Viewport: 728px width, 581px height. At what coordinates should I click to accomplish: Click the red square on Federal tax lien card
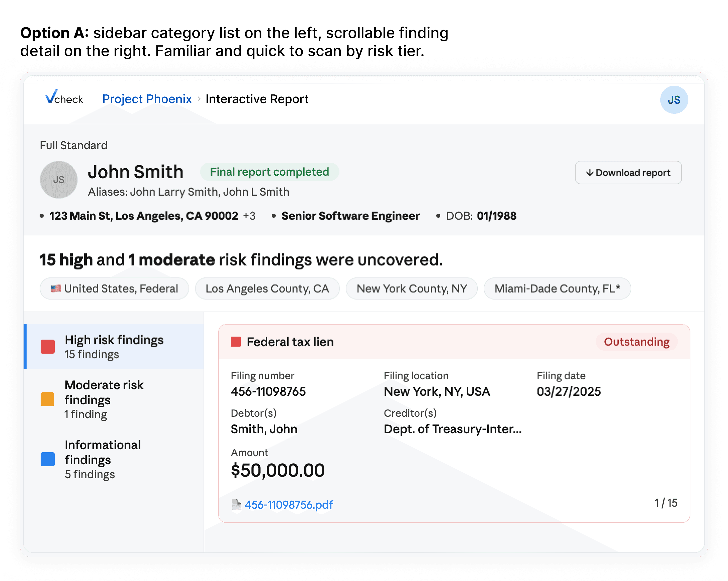(236, 342)
